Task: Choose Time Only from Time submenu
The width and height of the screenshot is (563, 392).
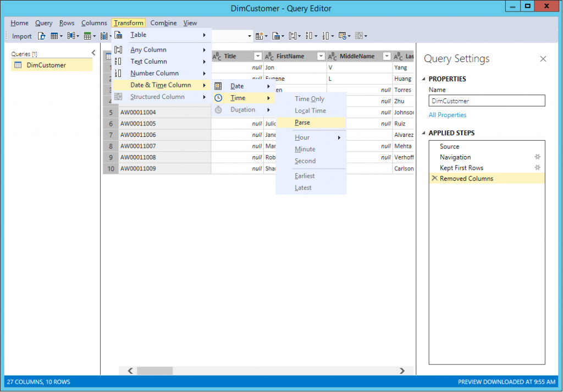Action: coord(311,99)
